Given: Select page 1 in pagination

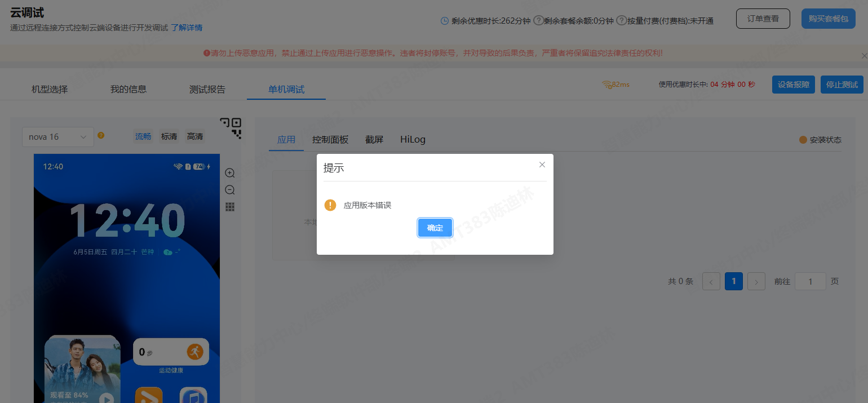Looking at the screenshot, I should [x=734, y=281].
